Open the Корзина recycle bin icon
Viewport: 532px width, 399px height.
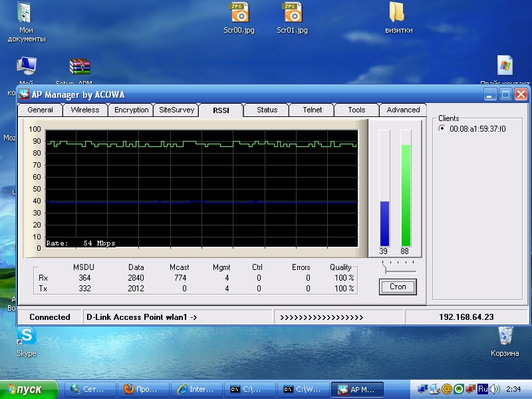click(x=505, y=336)
